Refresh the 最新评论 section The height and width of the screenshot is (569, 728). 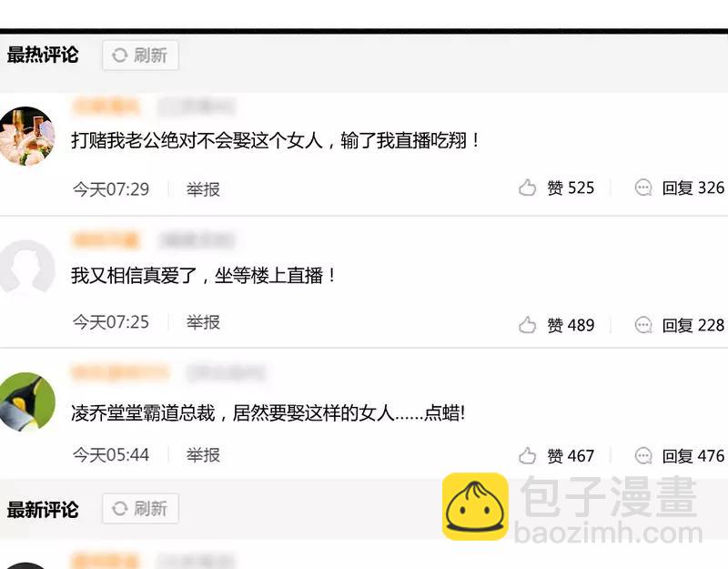click(141, 509)
